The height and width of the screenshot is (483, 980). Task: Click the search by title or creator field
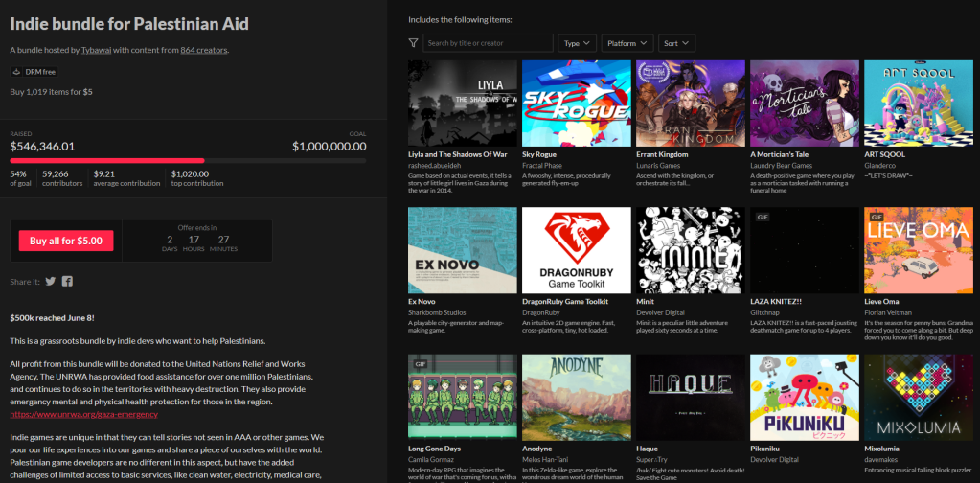coord(488,43)
